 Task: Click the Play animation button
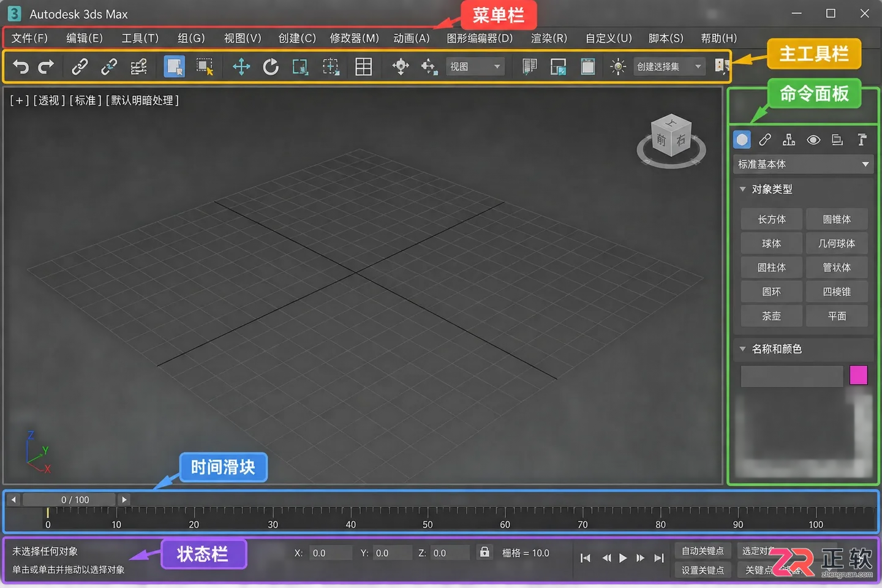tap(623, 558)
